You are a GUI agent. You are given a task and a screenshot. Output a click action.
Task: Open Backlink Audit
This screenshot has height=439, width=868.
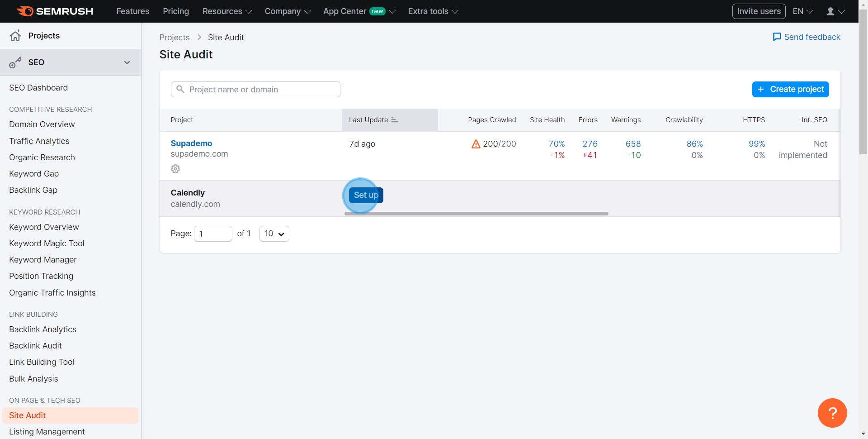point(35,346)
